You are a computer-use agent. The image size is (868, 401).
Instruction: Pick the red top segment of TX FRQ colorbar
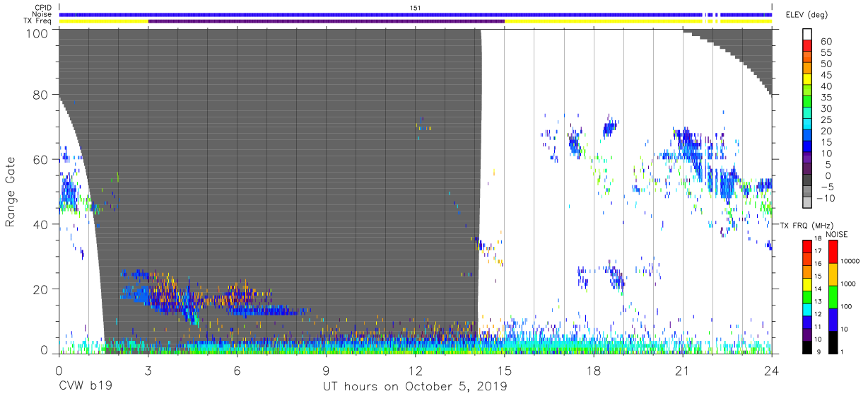[x=809, y=246]
